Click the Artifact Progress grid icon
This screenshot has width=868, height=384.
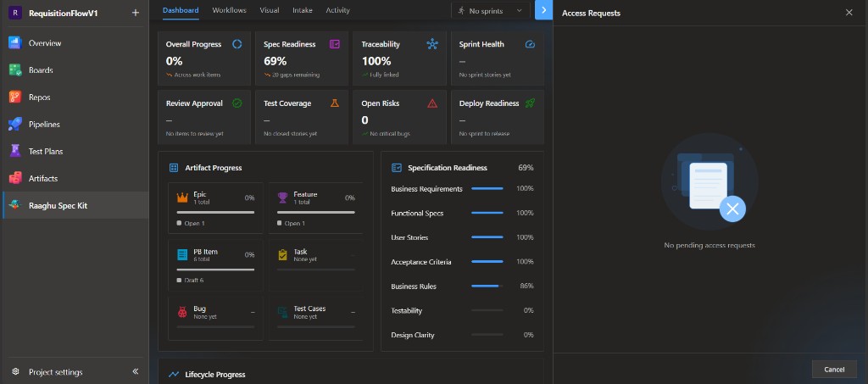coord(174,168)
